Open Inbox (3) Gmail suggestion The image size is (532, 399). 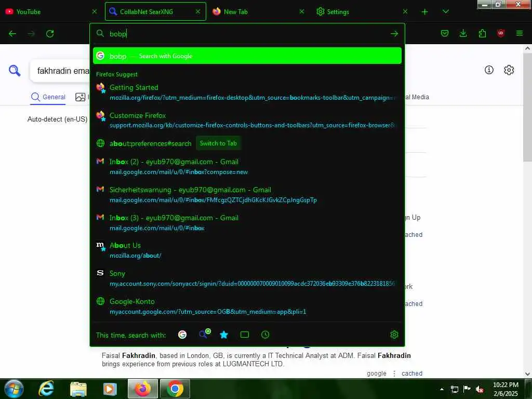click(x=247, y=222)
